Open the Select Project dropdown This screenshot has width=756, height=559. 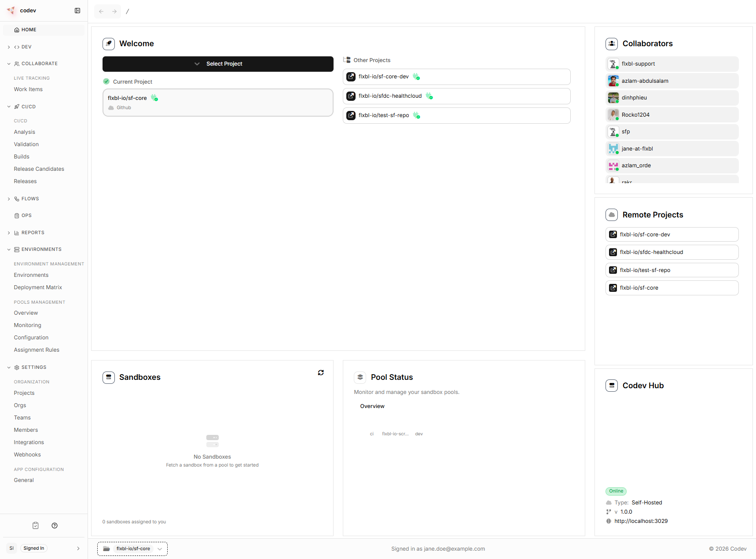(217, 64)
